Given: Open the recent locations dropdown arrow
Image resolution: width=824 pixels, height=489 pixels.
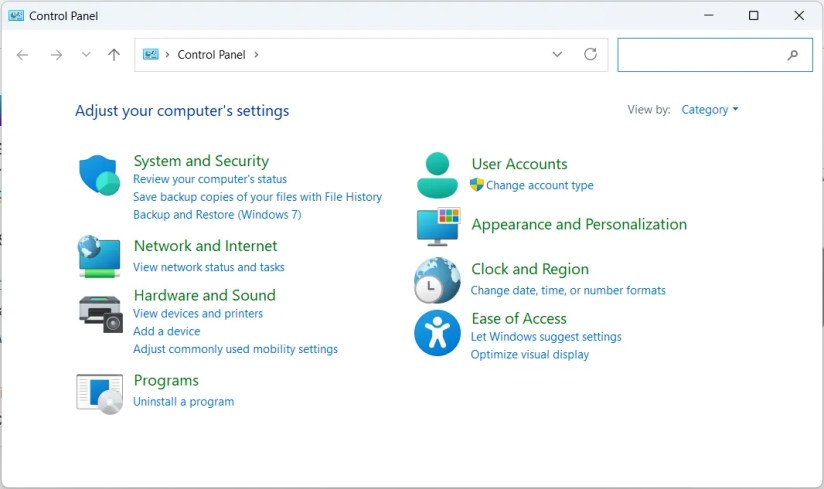Looking at the screenshot, I should tap(86, 54).
